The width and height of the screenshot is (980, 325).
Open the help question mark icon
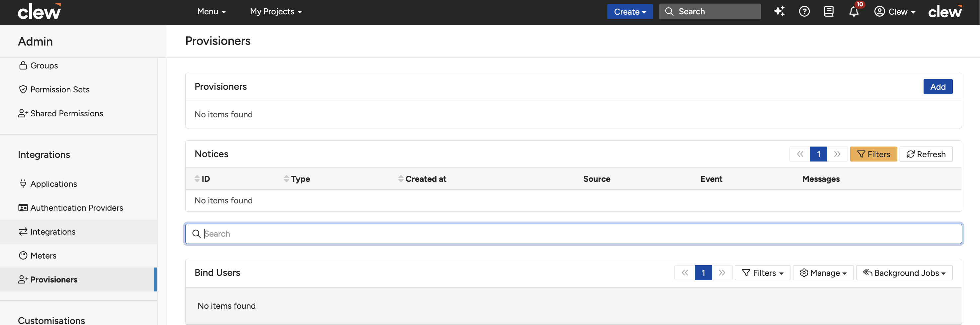[x=804, y=11]
